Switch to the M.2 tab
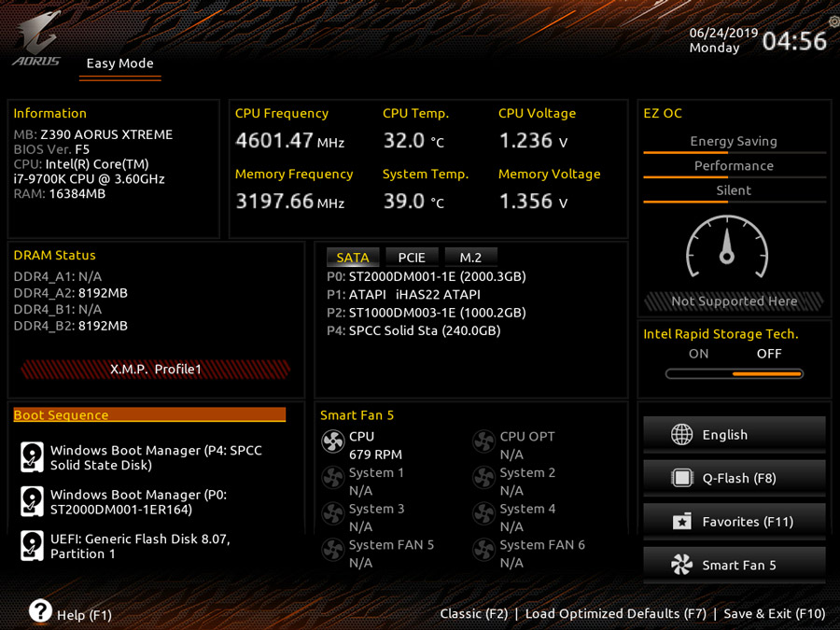The image size is (840, 630). pyautogui.click(x=470, y=258)
